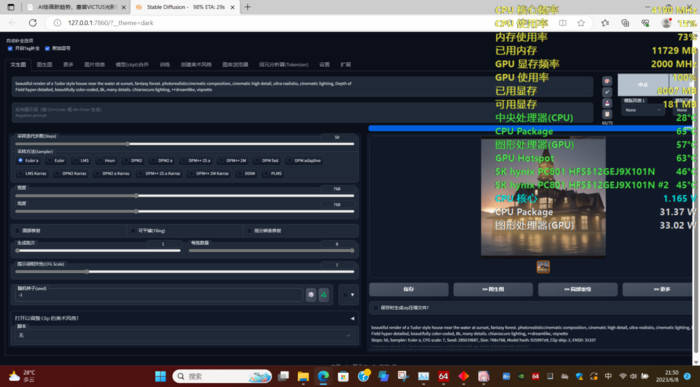Click the Microsoft Edge taskbar icon
This screenshot has width=700, height=387.
point(323,376)
